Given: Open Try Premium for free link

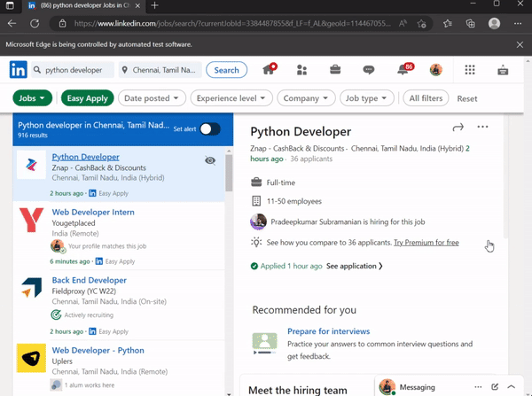Looking at the screenshot, I should pyautogui.click(x=426, y=243).
